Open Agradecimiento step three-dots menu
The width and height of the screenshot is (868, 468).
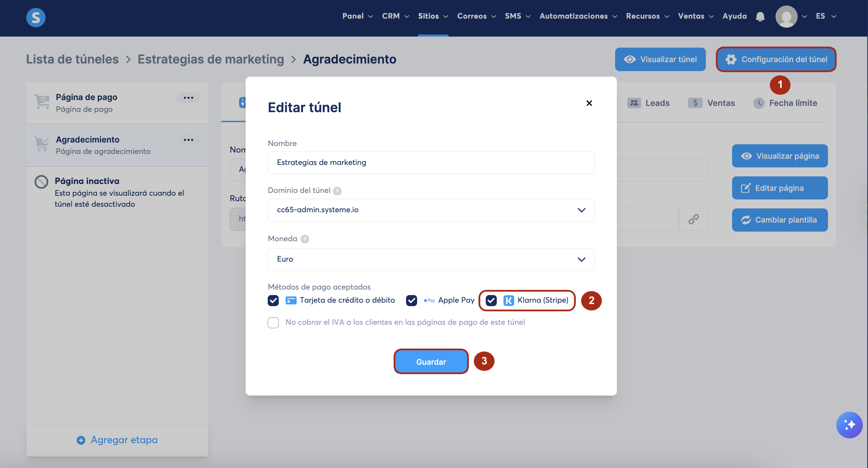click(x=188, y=140)
